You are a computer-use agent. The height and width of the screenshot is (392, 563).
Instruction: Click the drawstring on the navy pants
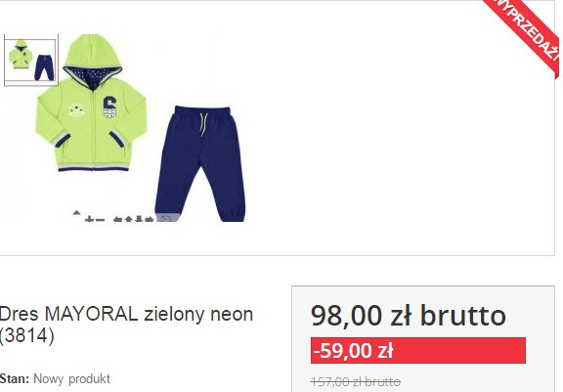(x=203, y=124)
